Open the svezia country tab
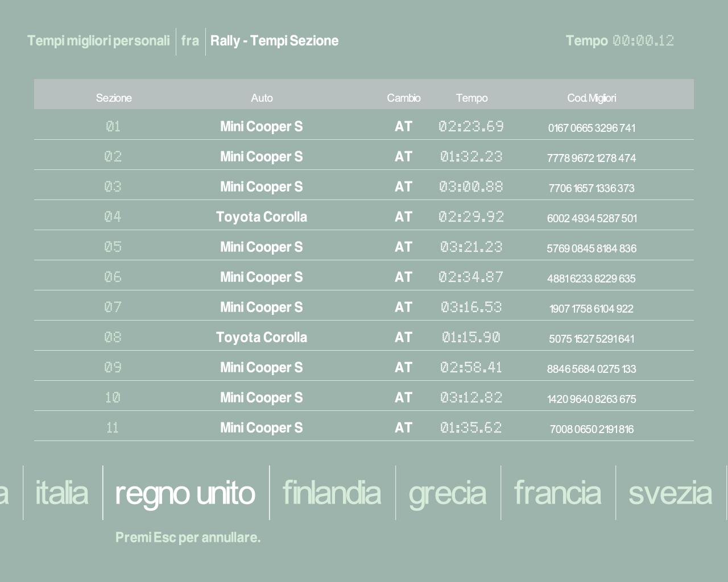The height and width of the screenshot is (582, 728). click(x=670, y=492)
